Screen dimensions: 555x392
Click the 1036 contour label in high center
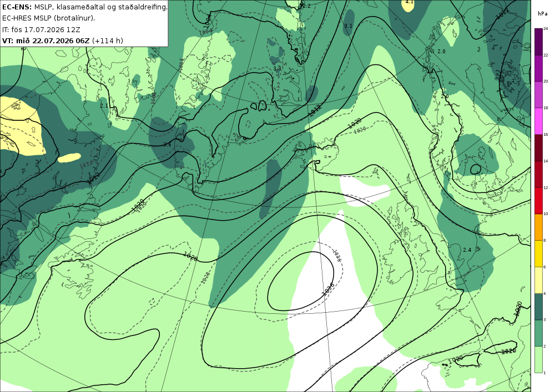[328, 289]
